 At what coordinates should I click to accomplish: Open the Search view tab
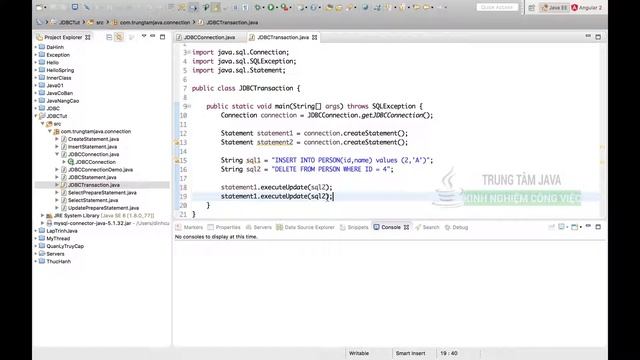tap(427, 227)
